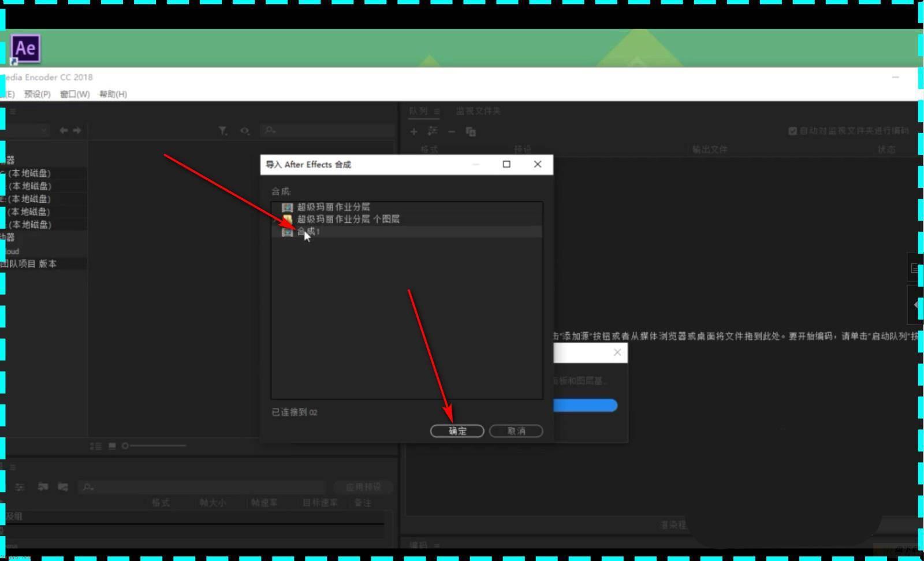Click the 状态 column header

pos(886,150)
